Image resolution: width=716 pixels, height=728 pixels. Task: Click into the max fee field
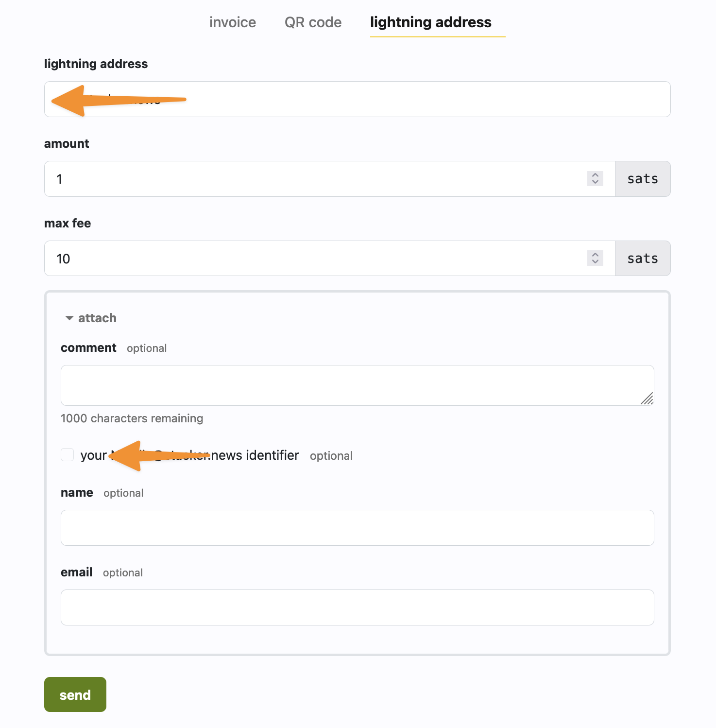click(x=316, y=259)
